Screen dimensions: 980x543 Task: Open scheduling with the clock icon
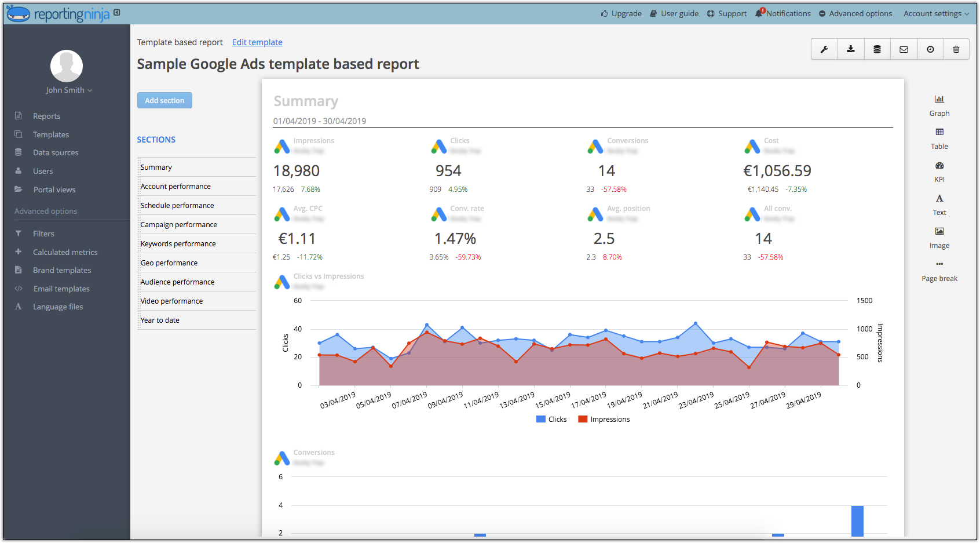tap(930, 49)
